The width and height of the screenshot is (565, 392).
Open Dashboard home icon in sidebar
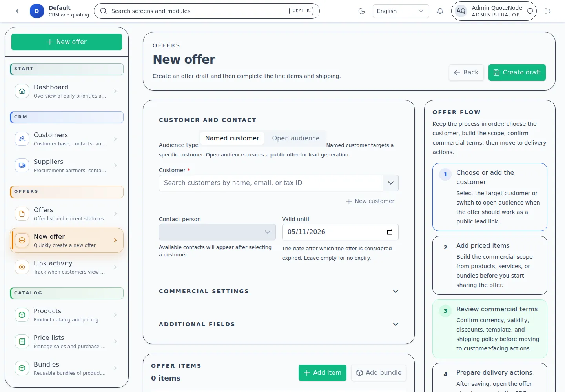tap(22, 91)
